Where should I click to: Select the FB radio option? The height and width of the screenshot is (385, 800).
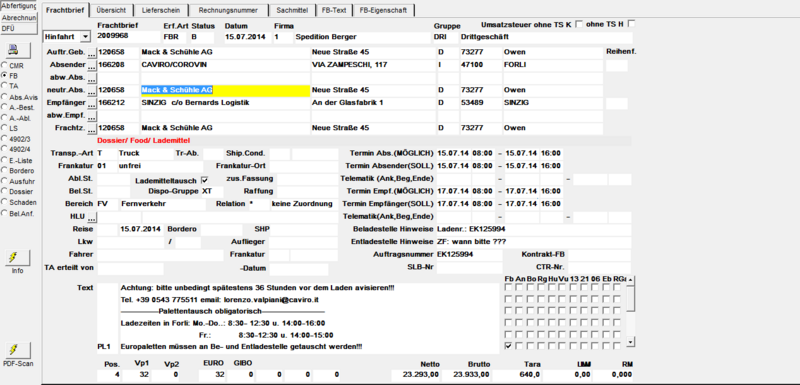point(5,75)
